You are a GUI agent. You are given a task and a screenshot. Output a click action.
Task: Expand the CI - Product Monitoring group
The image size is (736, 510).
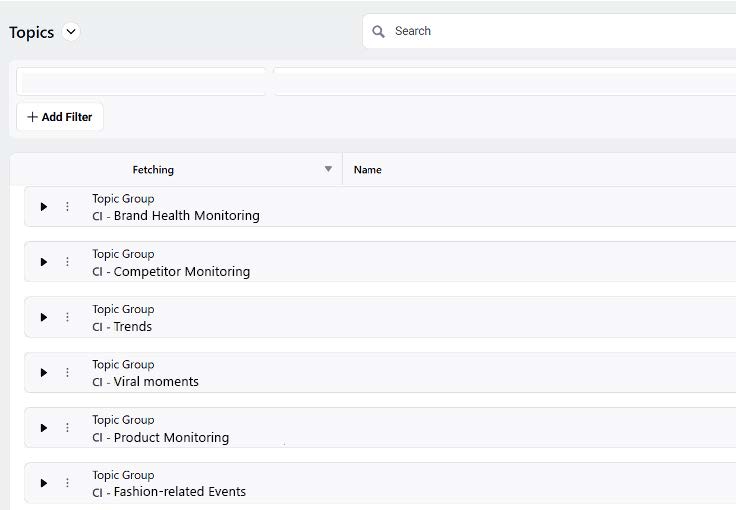click(44, 428)
